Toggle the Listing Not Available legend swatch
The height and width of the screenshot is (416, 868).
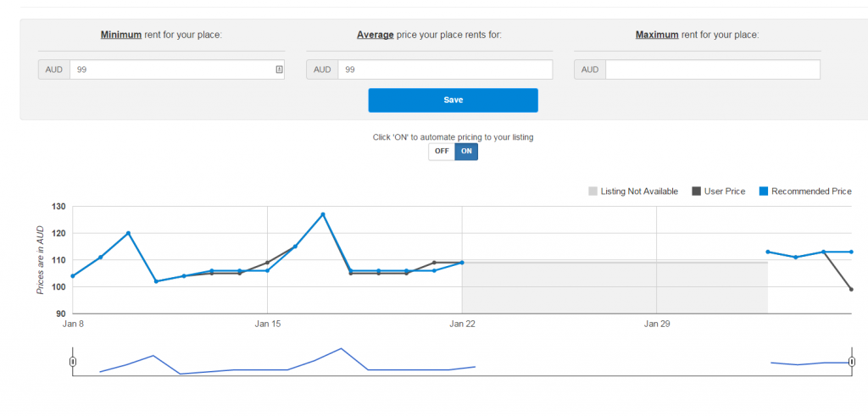click(593, 191)
